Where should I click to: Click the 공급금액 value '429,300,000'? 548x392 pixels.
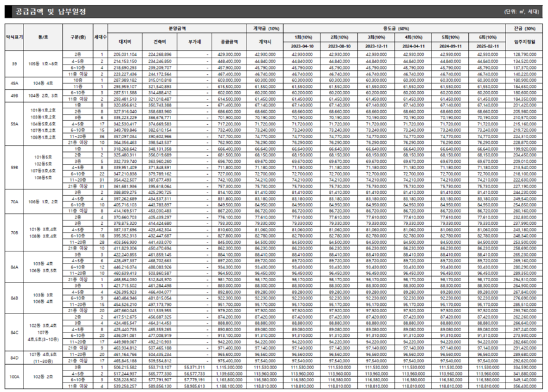(x=229, y=54)
